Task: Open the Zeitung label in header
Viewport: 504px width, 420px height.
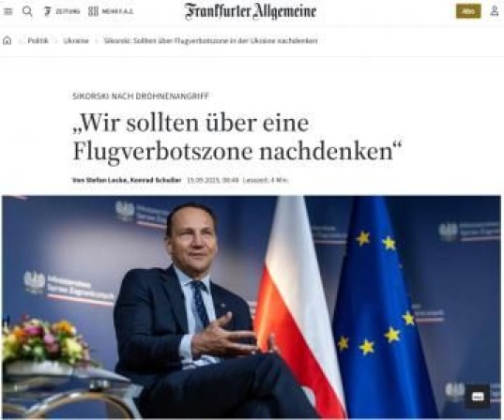Action: pos(68,11)
